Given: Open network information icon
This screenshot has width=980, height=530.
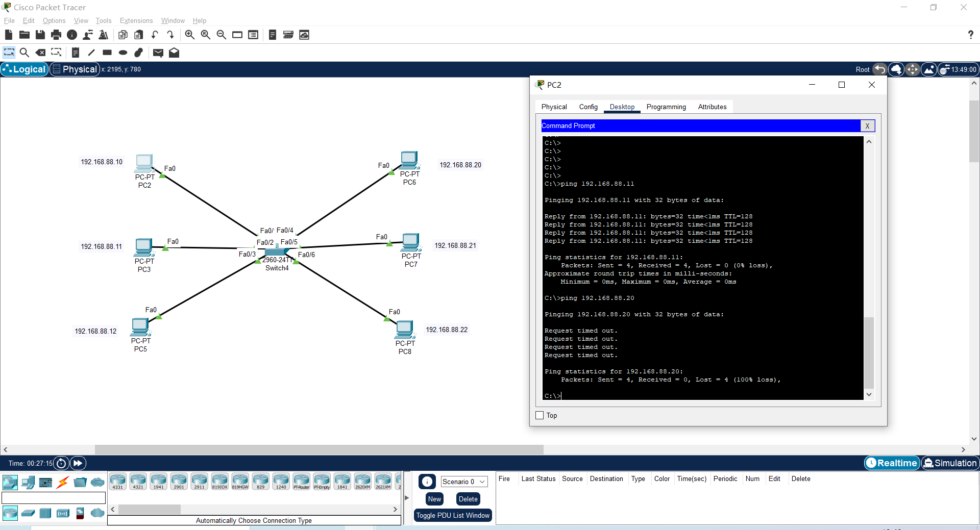Looking at the screenshot, I should (x=72, y=35).
